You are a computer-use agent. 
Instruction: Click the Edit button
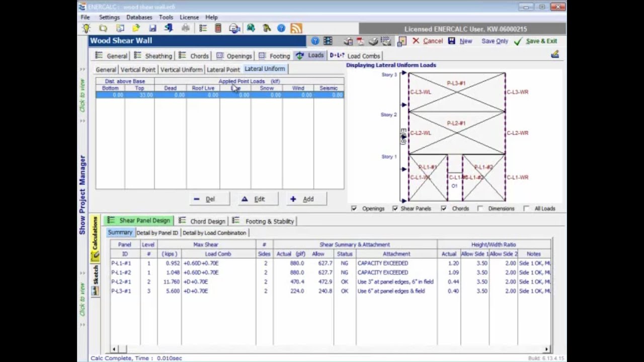point(259,199)
